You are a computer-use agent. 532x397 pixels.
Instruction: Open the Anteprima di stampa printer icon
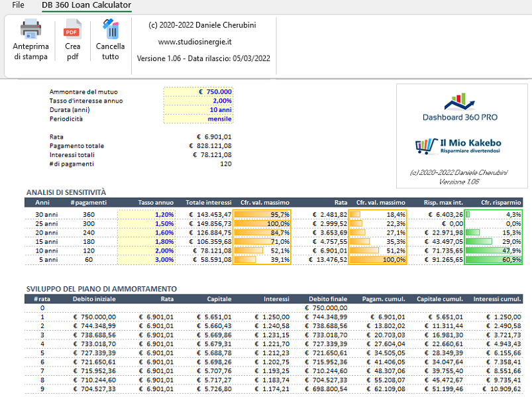pyautogui.click(x=30, y=29)
